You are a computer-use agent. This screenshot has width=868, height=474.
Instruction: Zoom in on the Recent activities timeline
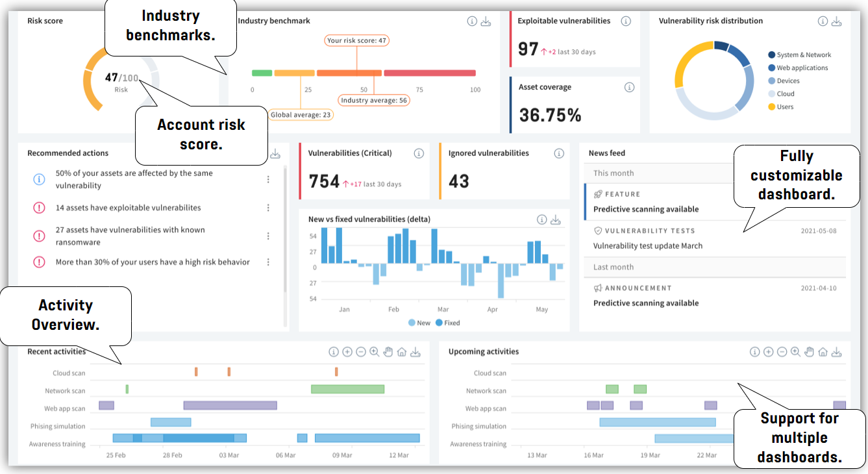point(347,351)
